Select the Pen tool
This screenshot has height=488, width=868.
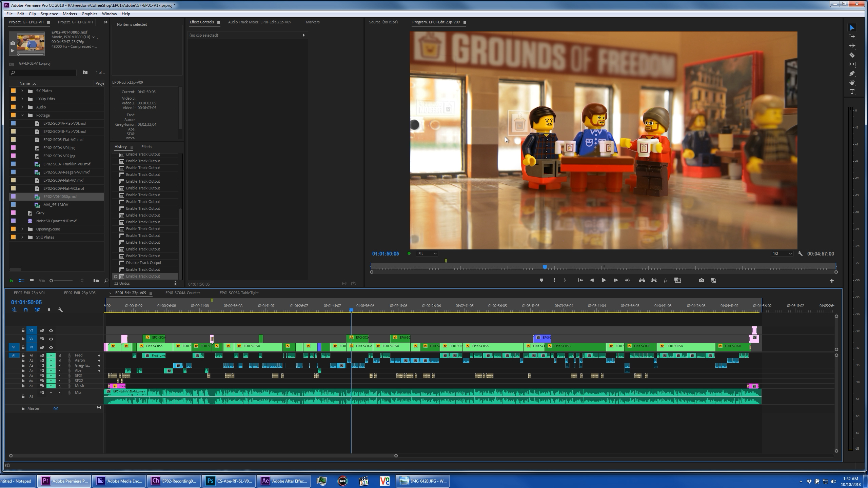click(x=852, y=73)
